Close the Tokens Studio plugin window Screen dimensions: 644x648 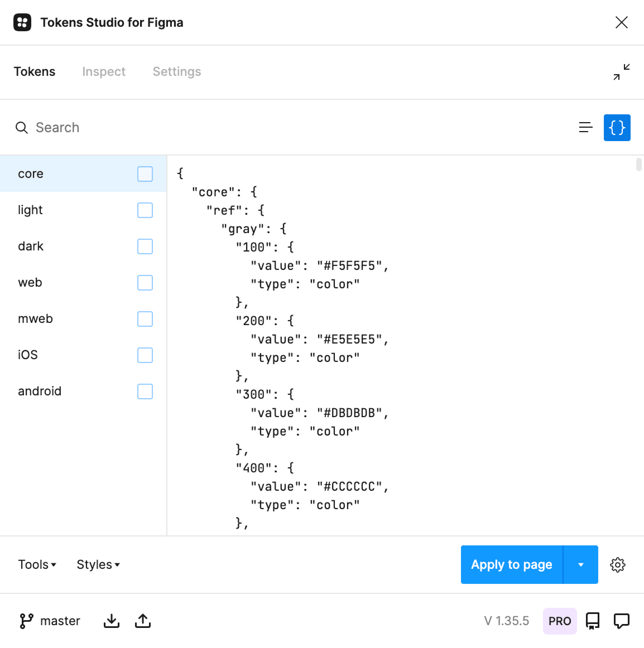(x=621, y=23)
